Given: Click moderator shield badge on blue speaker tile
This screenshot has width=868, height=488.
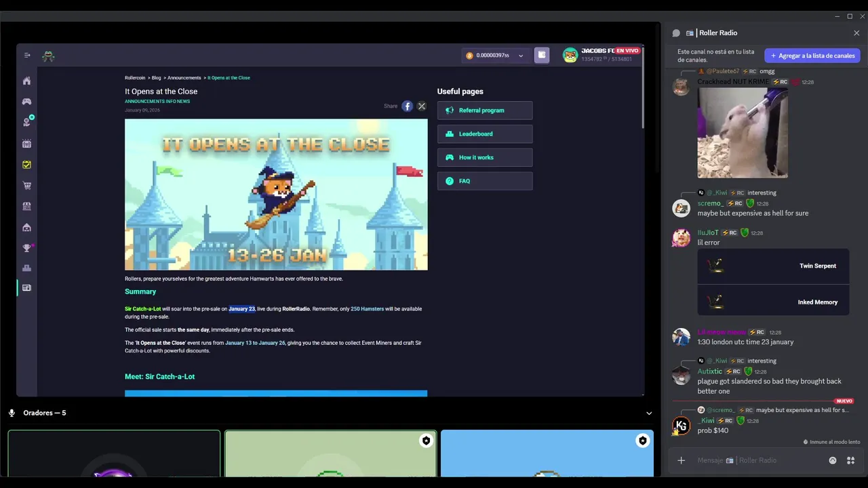Looking at the screenshot, I should tap(642, 441).
